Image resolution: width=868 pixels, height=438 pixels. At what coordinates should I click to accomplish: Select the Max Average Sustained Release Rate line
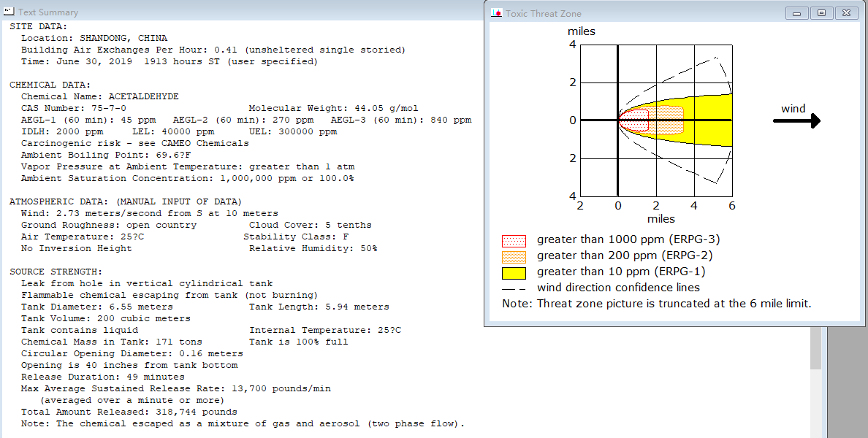pyautogui.click(x=176, y=388)
